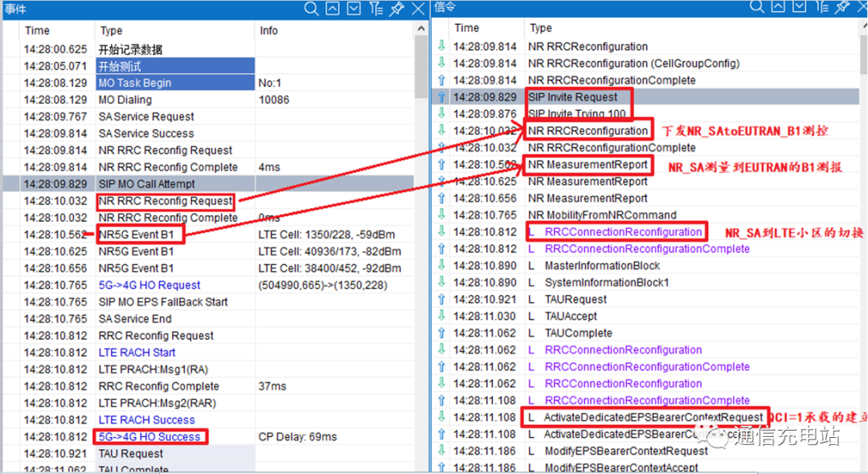Viewport: 868px width, 474px height.
Task: Click uplink arrow beside NR RRCReconfigurationComplete at 14:28:09.814
Action: [441, 80]
